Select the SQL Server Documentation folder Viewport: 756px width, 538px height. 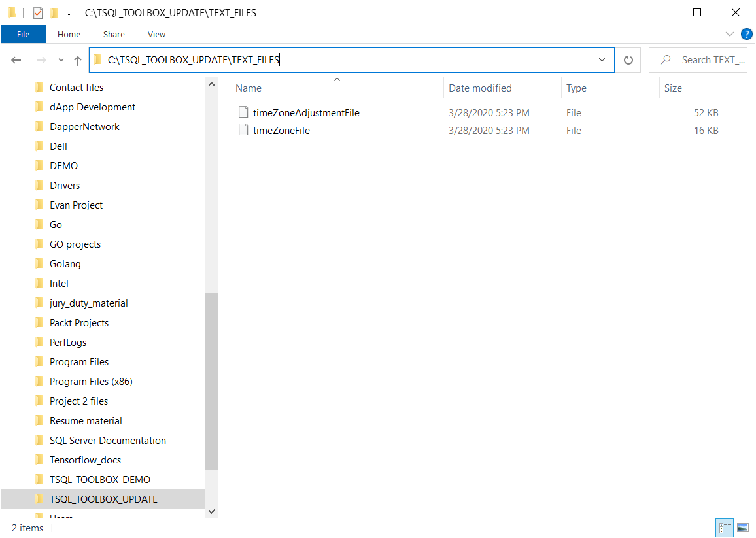(107, 441)
